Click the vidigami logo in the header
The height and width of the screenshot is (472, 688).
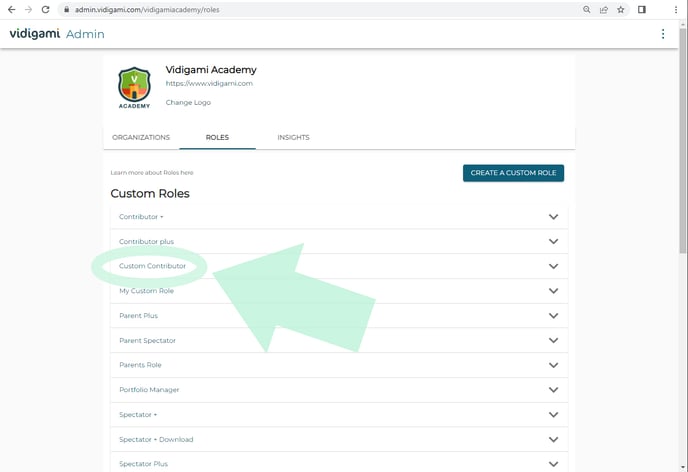[35, 33]
